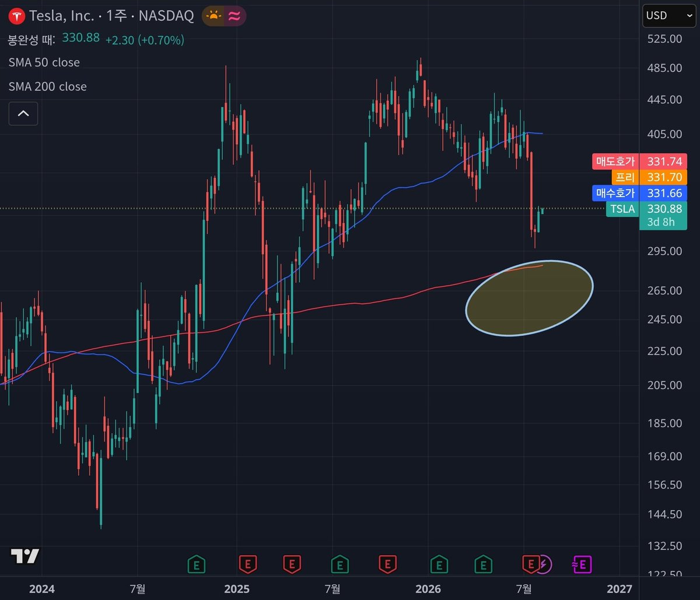Click the 295.00 price axis label
This screenshot has height=600, width=700.
[664, 251]
